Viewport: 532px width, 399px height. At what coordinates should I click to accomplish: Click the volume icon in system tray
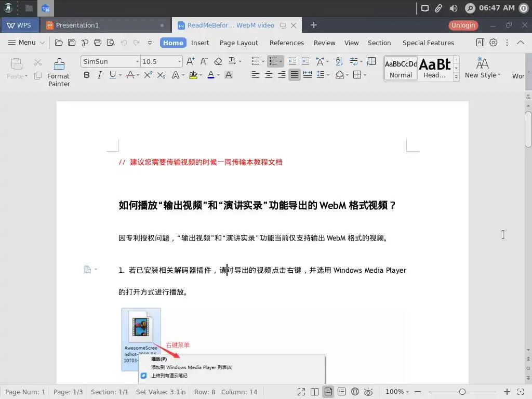click(453, 8)
